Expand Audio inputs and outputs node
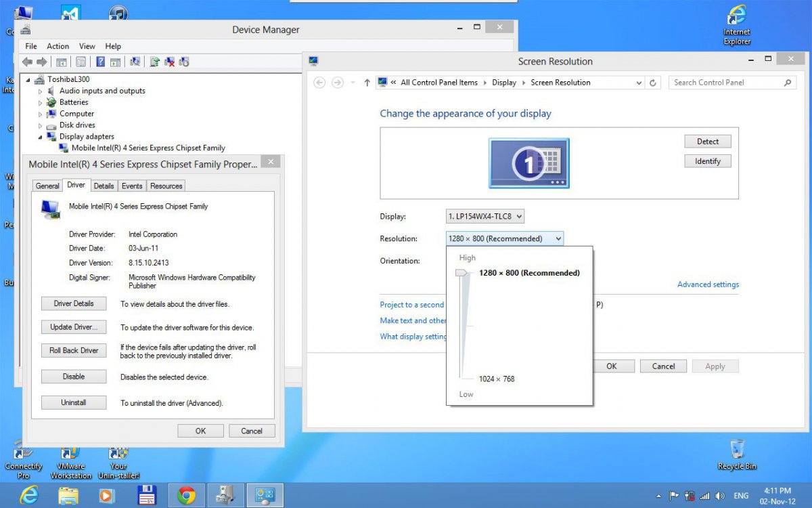 40,91
